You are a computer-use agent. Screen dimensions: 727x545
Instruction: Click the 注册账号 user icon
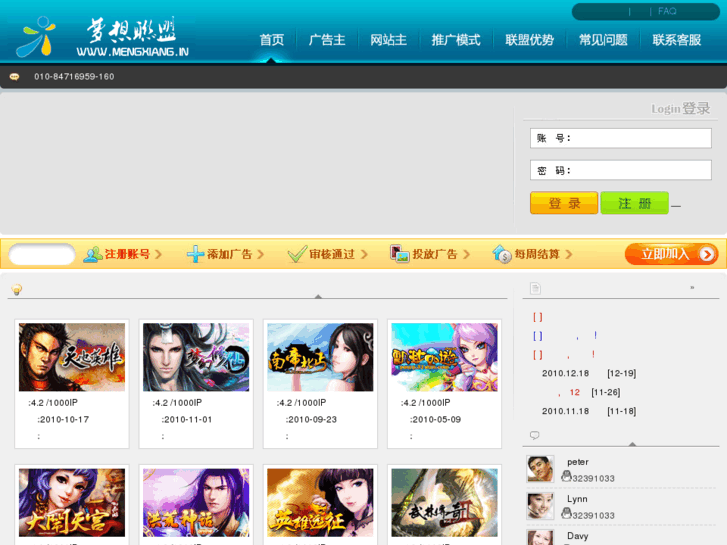tap(93, 255)
